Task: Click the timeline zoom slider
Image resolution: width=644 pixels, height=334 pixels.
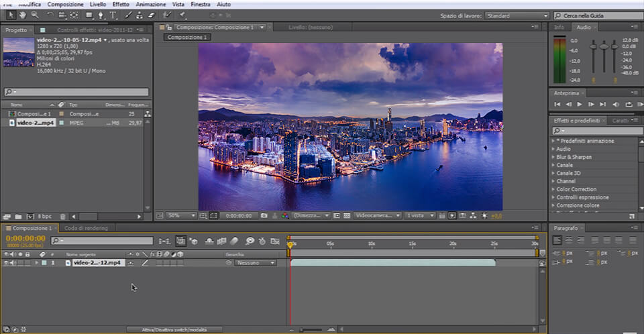Action: [313, 329]
